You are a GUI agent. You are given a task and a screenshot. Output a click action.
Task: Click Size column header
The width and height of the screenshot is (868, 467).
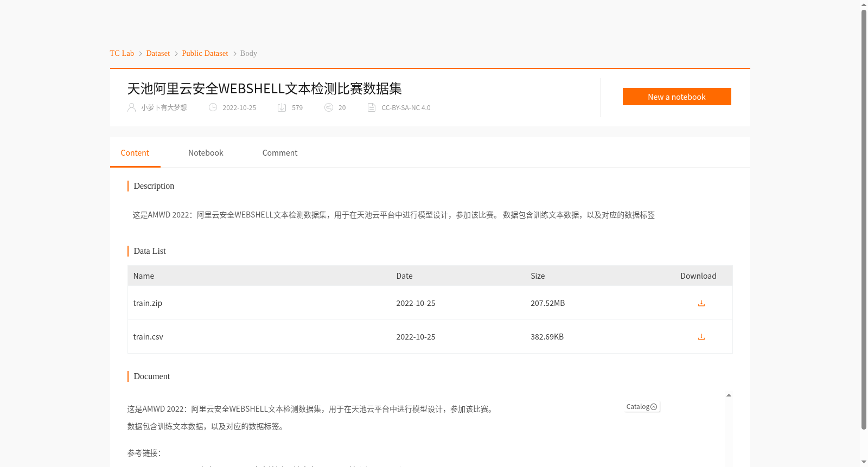[x=538, y=276]
